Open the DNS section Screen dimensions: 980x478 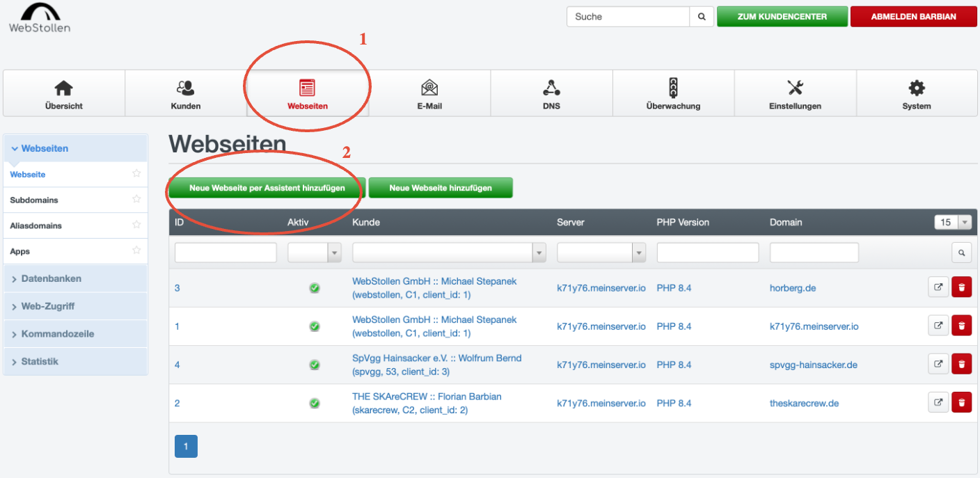[551, 93]
